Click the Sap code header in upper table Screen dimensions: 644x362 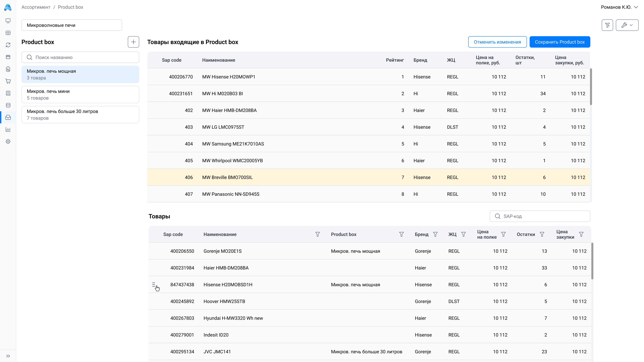click(x=172, y=60)
